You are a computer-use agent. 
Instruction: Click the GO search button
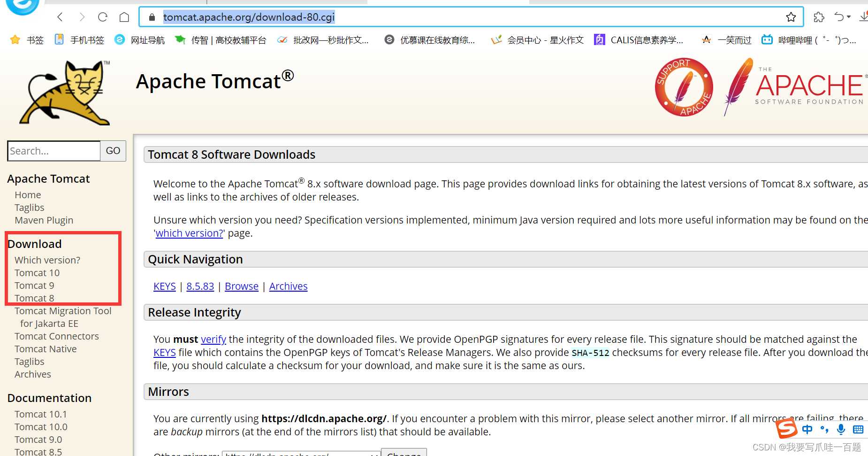tap(113, 151)
